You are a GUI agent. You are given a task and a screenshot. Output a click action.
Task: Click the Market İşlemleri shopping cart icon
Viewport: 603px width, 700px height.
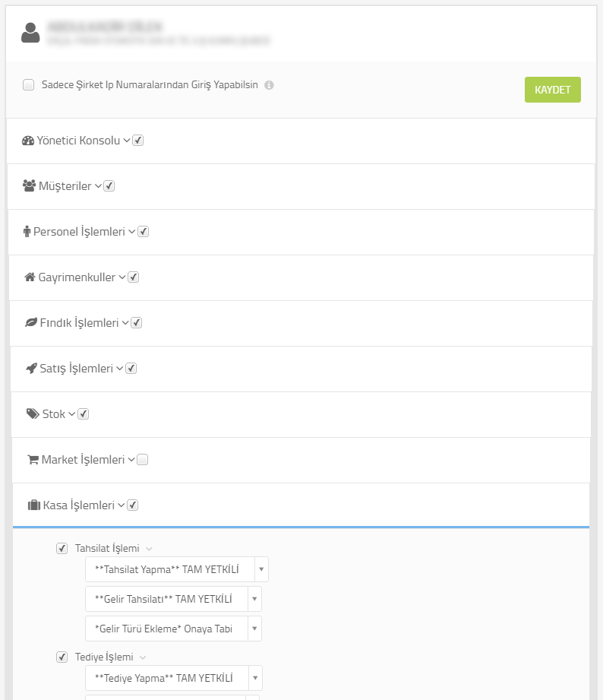(33, 459)
